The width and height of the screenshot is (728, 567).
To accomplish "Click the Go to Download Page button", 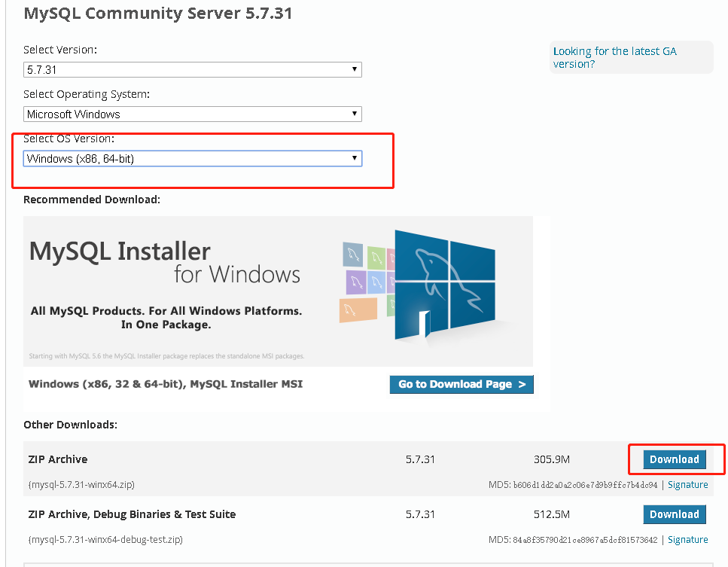I will [x=461, y=385].
